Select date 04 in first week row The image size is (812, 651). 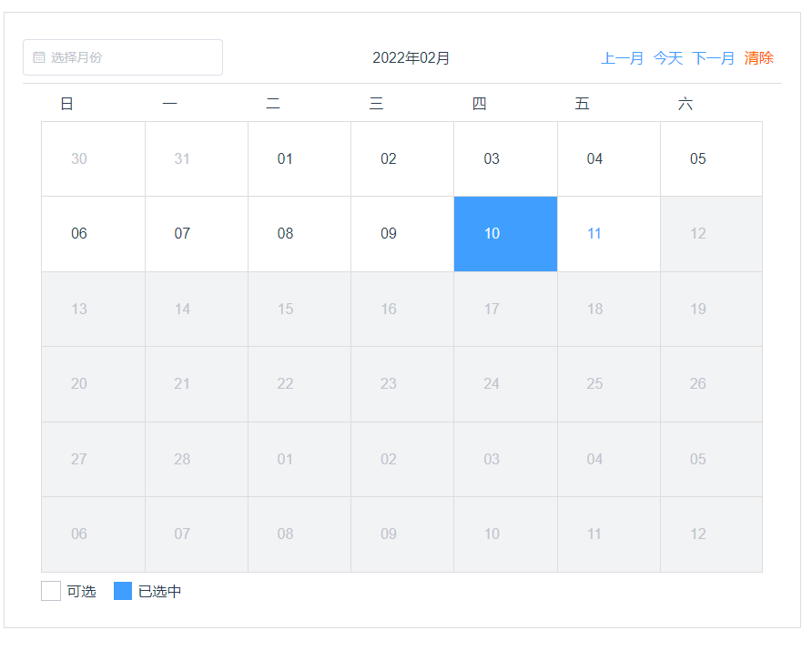coord(609,159)
